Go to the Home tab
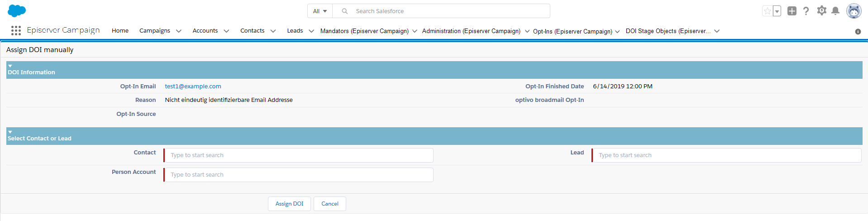868x221 pixels. point(120,31)
